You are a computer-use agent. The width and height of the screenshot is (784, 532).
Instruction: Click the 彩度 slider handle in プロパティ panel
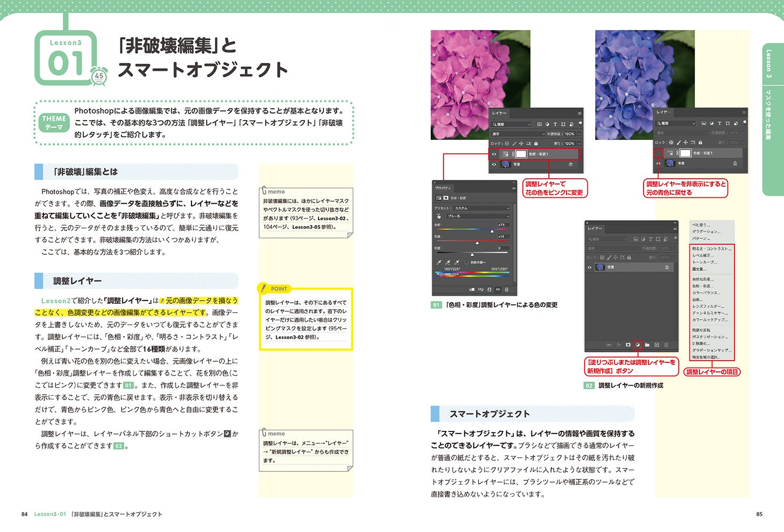[x=477, y=244]
